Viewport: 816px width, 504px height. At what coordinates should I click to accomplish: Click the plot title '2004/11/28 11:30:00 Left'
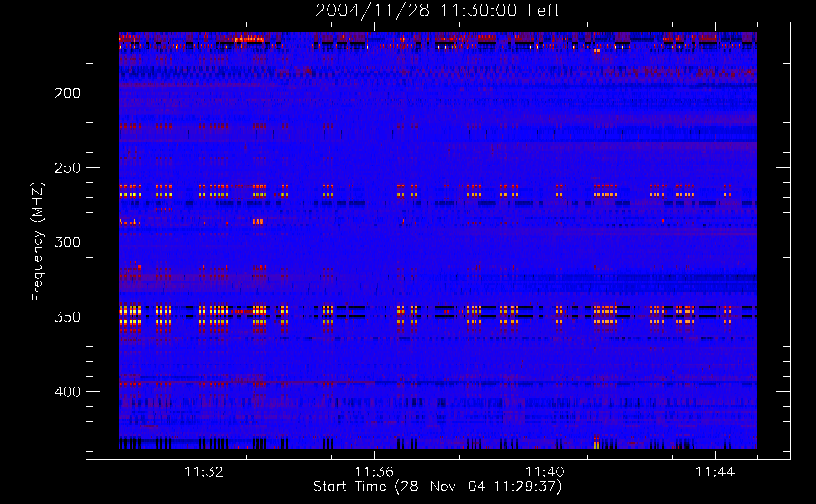pos(437,10)
